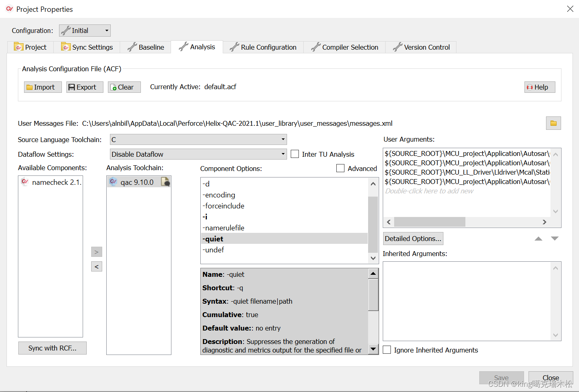Open Dataflow Settings dropdown
This screenshot has height=392, width=579.
[x=198, y=154]
